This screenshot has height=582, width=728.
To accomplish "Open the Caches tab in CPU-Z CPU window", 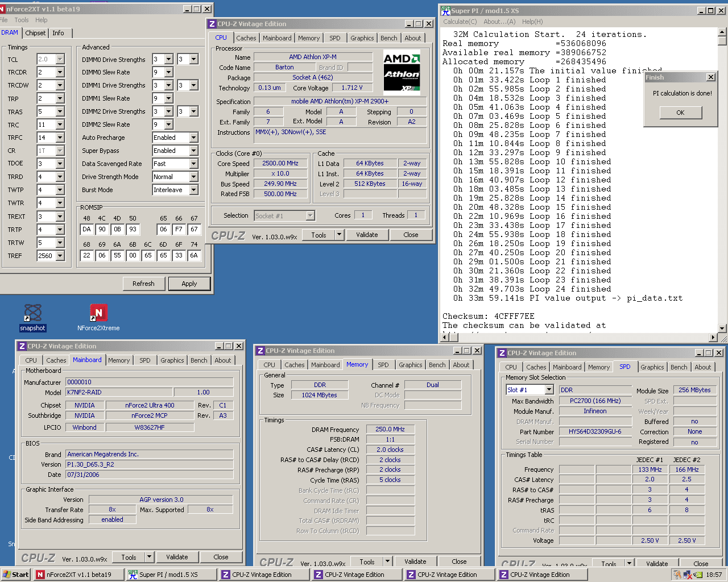I will click(x=246, y=38).
